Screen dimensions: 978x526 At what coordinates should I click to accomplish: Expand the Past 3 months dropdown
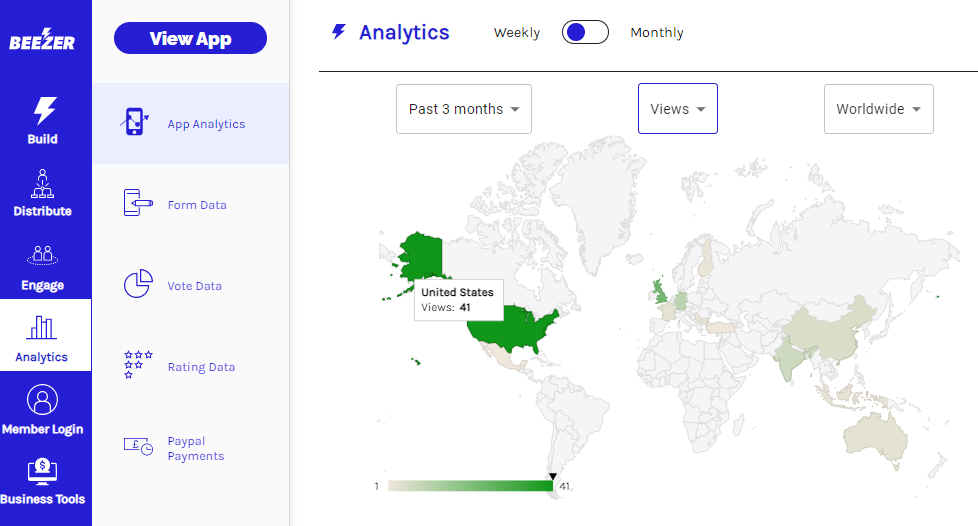click(464, 109)
